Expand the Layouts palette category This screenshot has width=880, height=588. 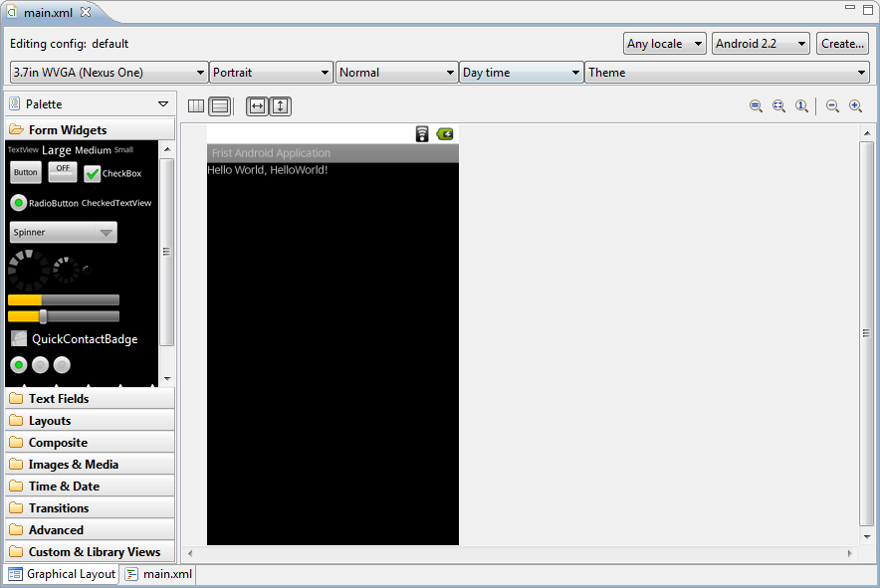(x=90, y=420)
